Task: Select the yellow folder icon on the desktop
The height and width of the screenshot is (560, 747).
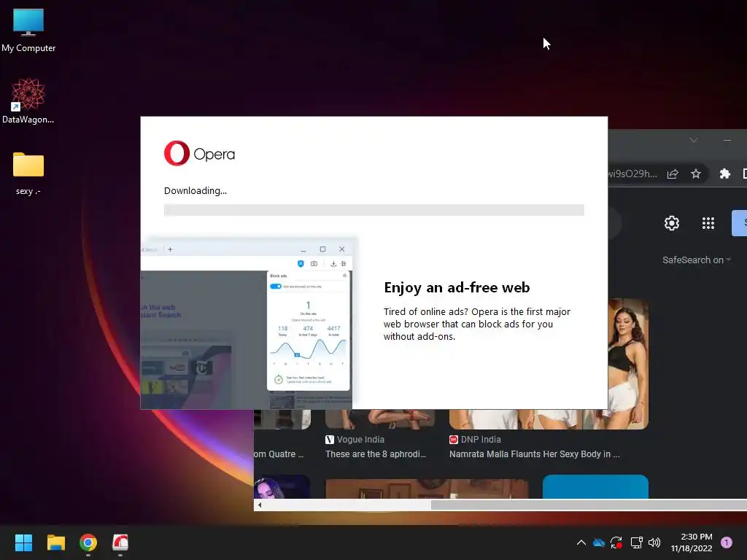Action: [28, 165]
